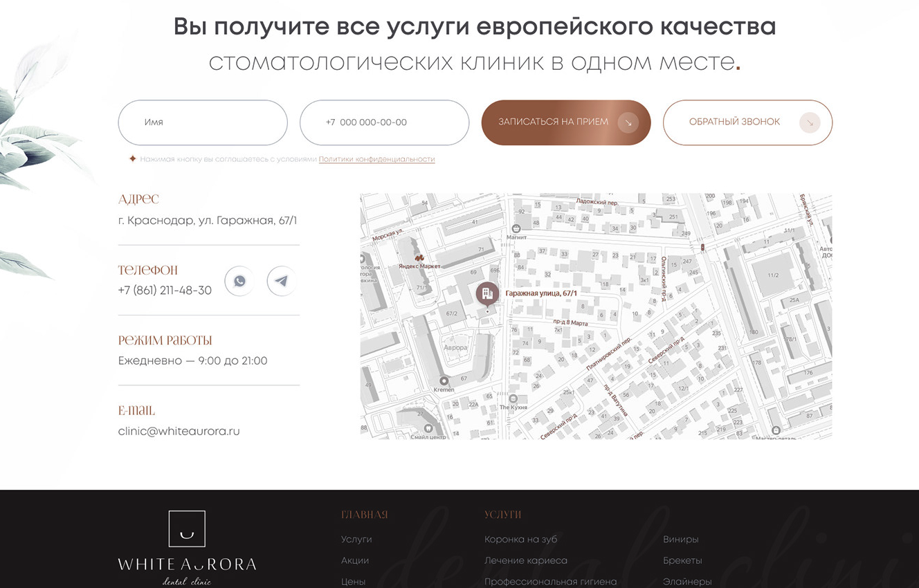Click address text г. Краснодар, ул. Гаражная, 67/1
This screenshot has height=588, width=919.
pyautogui.click(x=208, y=221)
